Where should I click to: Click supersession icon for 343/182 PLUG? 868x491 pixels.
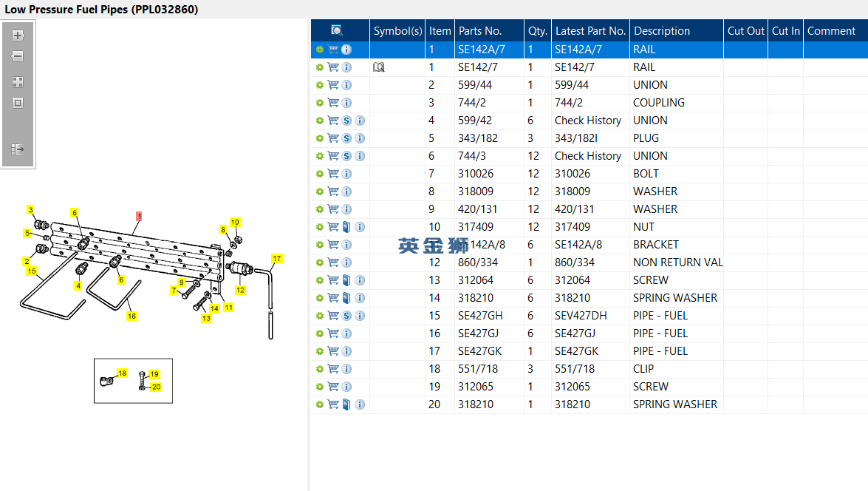[346, 138]
